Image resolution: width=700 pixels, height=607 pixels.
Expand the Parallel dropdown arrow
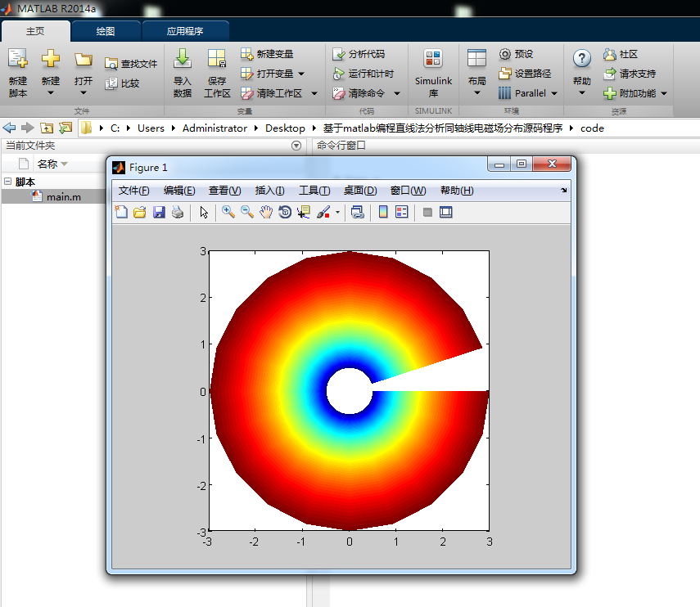click(x=554, y=93)
